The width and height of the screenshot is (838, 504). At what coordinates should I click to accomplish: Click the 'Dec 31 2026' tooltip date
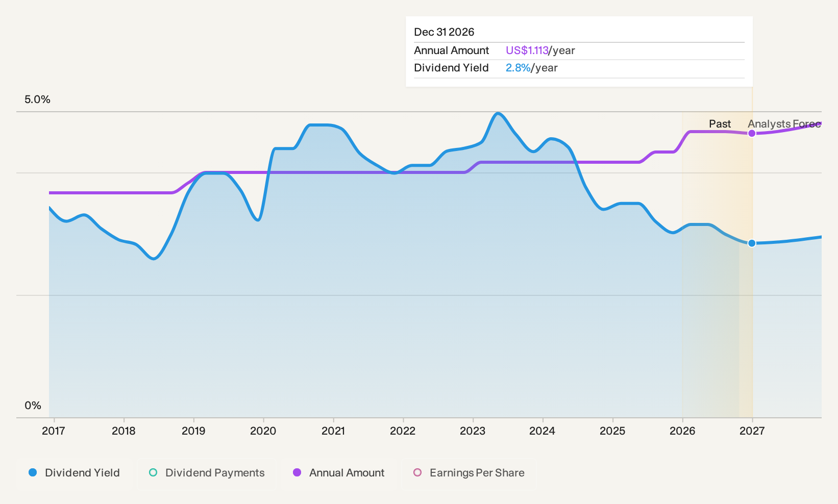(444, 32)
